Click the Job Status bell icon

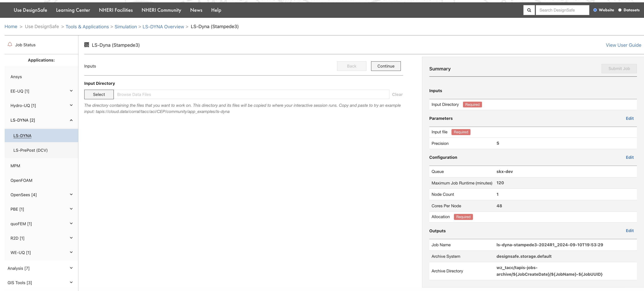click(10, 45)
